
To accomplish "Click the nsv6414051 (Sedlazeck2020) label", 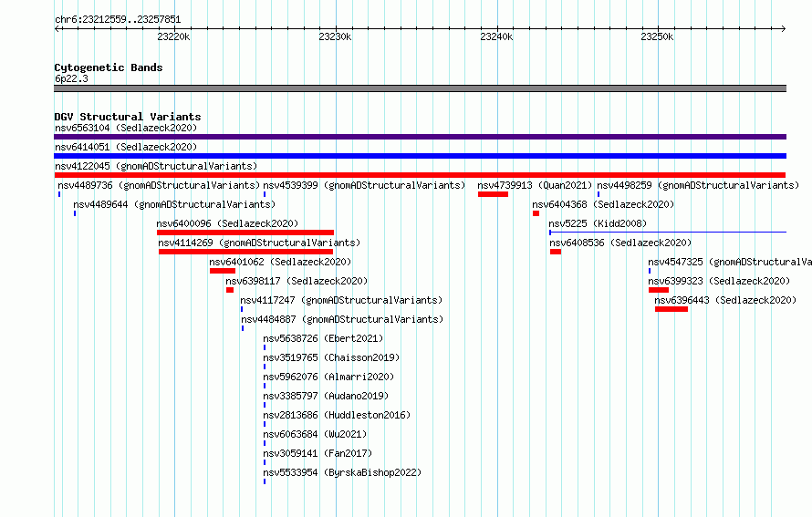I will pos(126,147).
